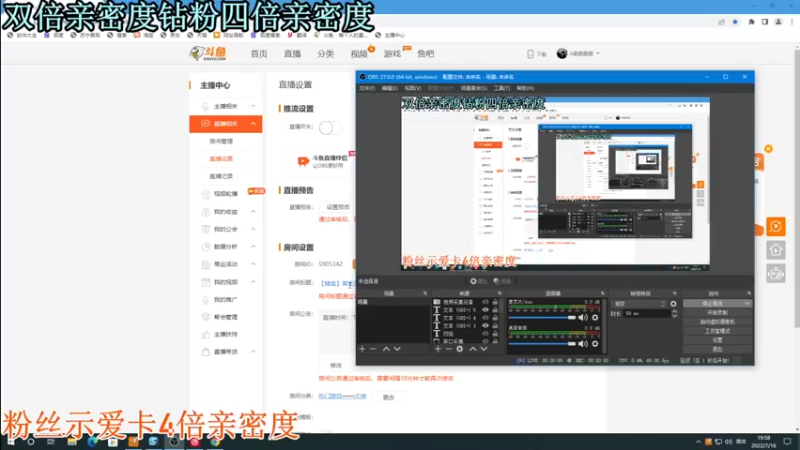Remove the selected scene with minus icon

pyautogui.click(x=373, y=349)
